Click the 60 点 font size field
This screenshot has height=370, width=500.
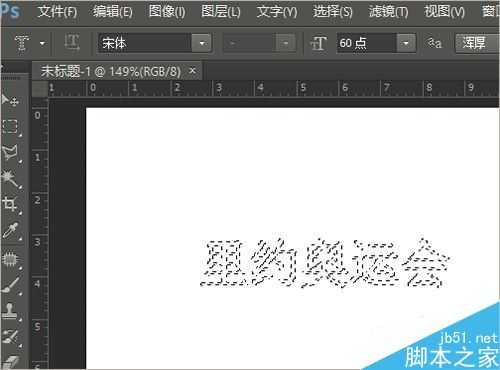coord(366,43)
